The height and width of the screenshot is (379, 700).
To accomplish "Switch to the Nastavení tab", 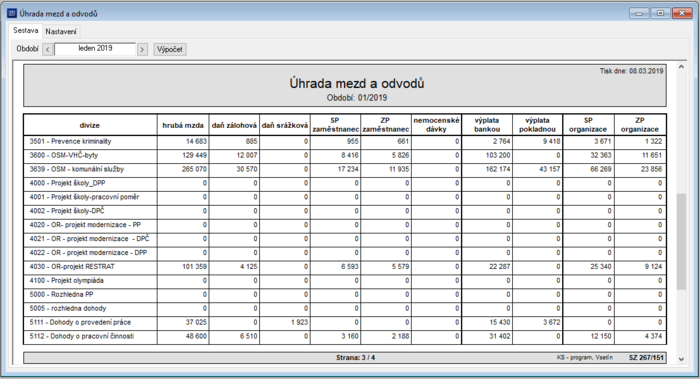I will 61,32.
